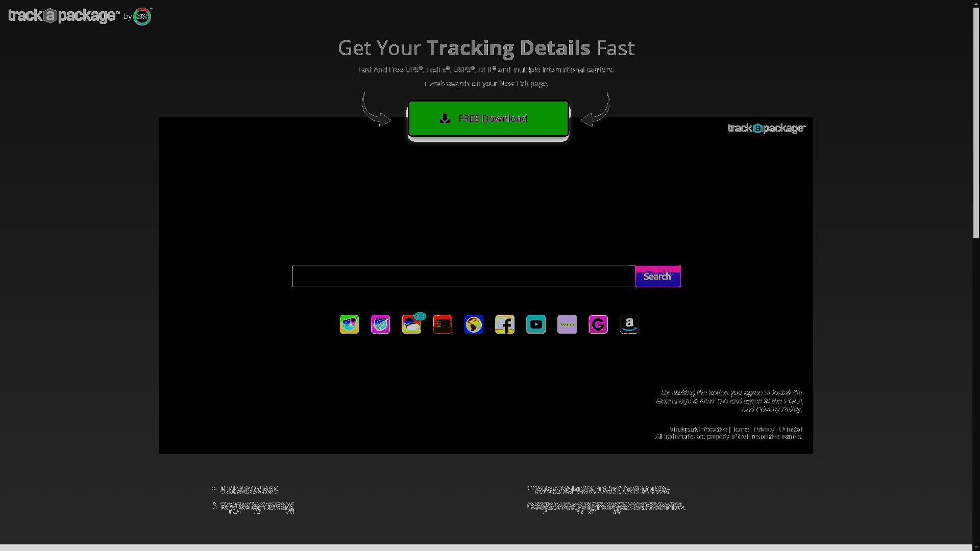The height and width of the screenshot is (551, 980).
Task: Click the track a package logo inside preview panel
Action: (x=767, y=128)
